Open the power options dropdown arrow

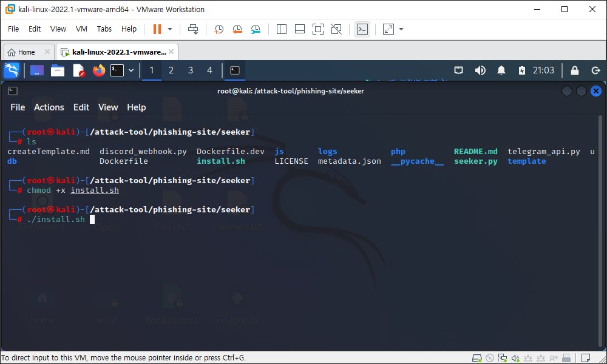[x=169, y=29]
